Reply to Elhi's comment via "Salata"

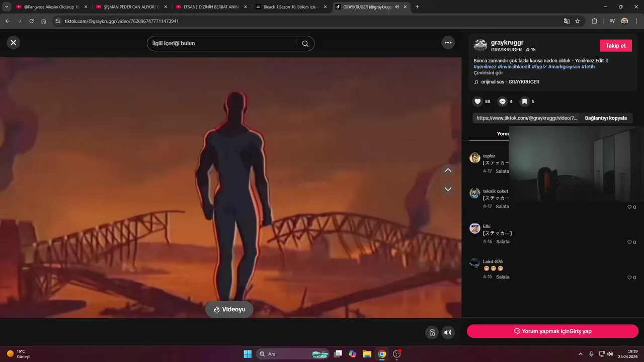click(503, 242)
